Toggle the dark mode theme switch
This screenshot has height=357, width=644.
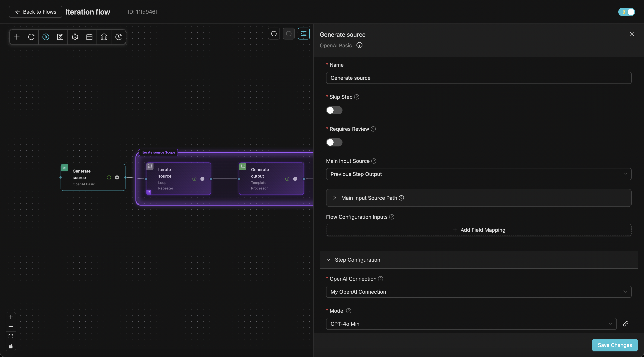pos(626,12)
